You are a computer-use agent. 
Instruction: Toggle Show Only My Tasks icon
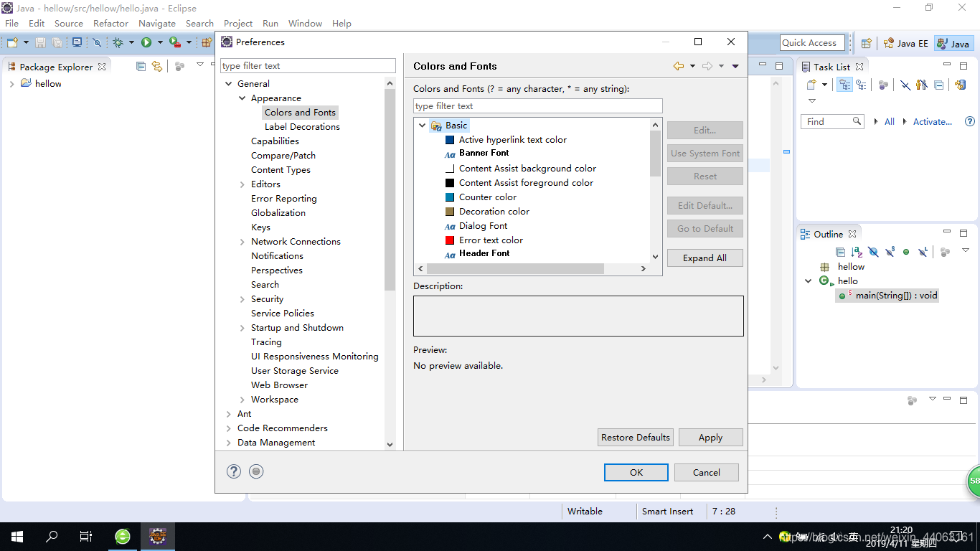coord(922,85)
